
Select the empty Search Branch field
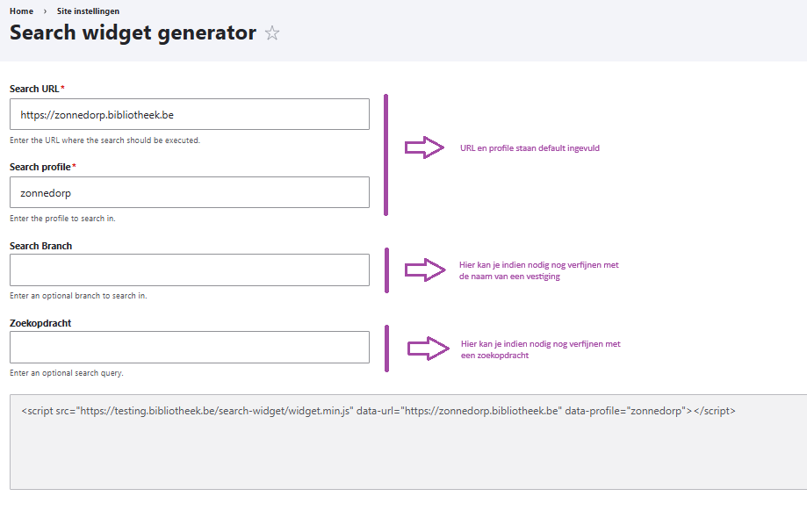(x=189, y=270)
